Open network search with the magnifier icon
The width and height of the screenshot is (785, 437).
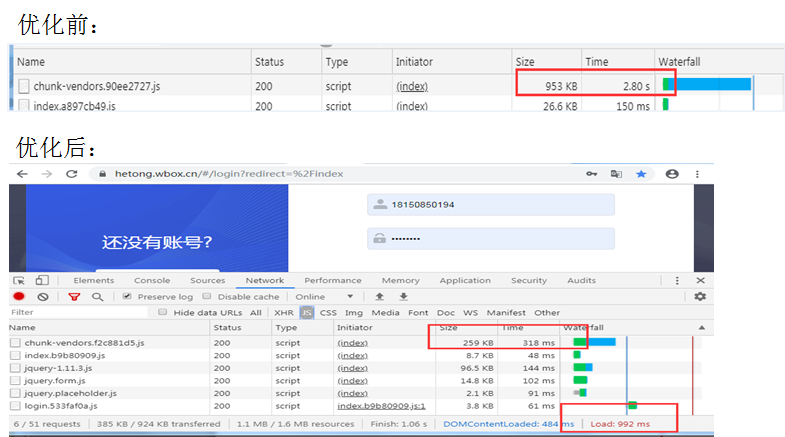tap(98, 297)
